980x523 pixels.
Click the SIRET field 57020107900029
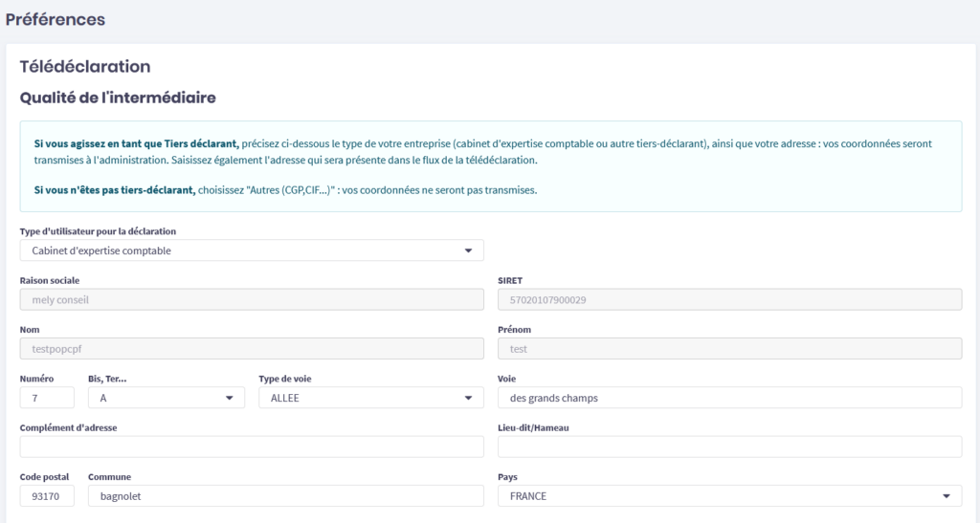click(x=729, y=299)
